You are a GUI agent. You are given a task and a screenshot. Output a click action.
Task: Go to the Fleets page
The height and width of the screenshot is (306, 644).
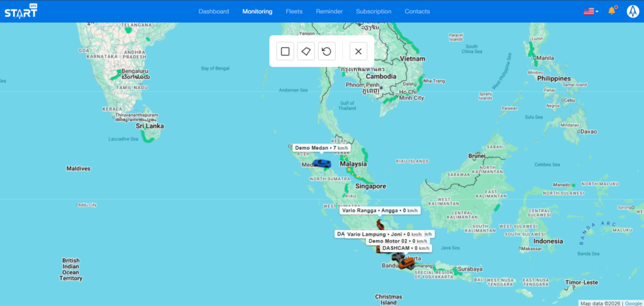point(294,11)
